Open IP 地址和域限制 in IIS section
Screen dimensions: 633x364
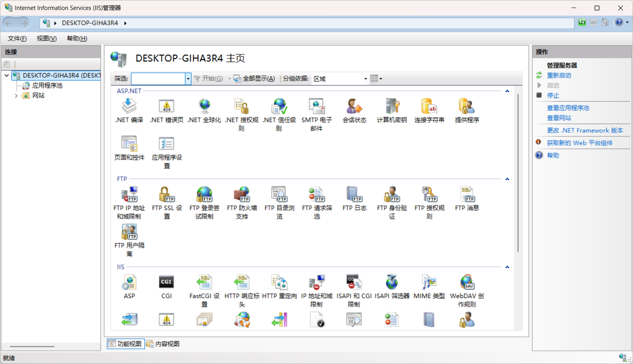(316, 291)
